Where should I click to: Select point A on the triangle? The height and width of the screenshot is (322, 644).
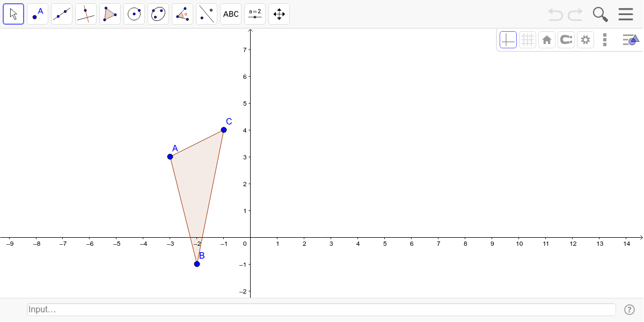(x=170, y=157)
